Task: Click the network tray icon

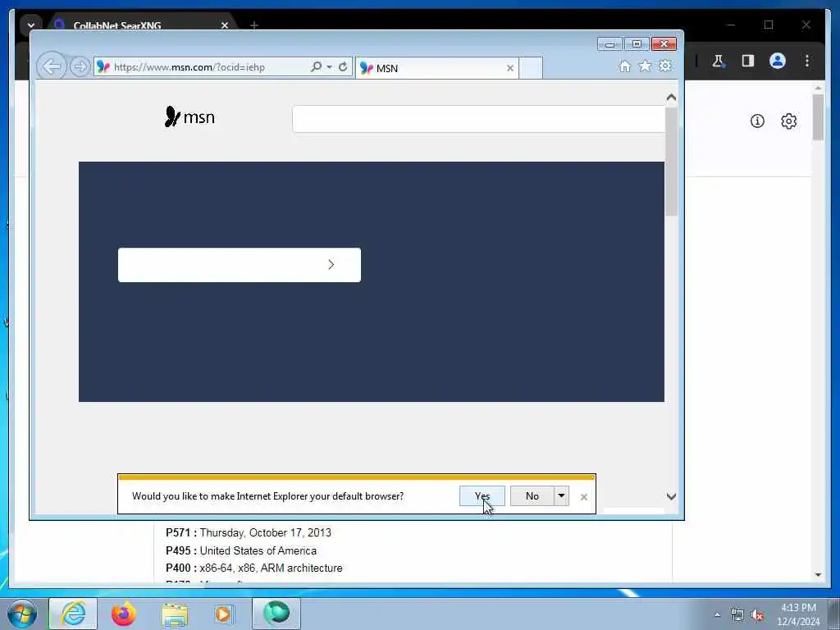Action: [737, 614]
